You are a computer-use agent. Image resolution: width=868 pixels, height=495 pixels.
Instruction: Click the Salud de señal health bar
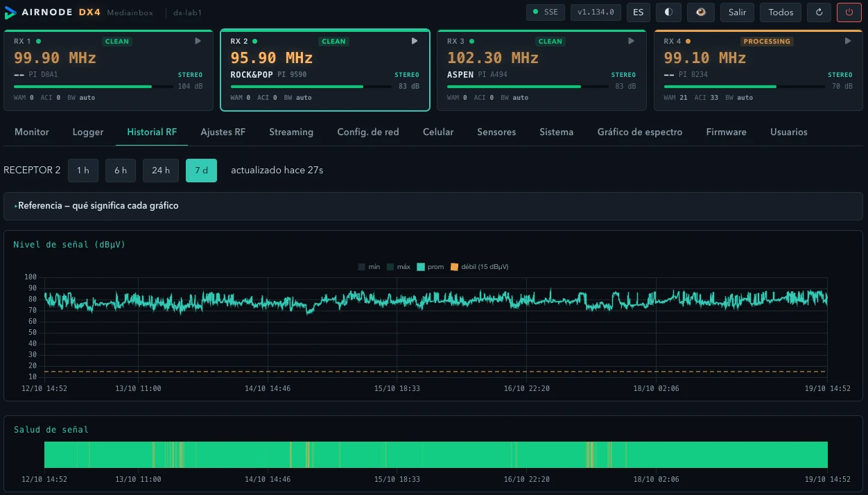pyautogui.click(x=436, y=455)
